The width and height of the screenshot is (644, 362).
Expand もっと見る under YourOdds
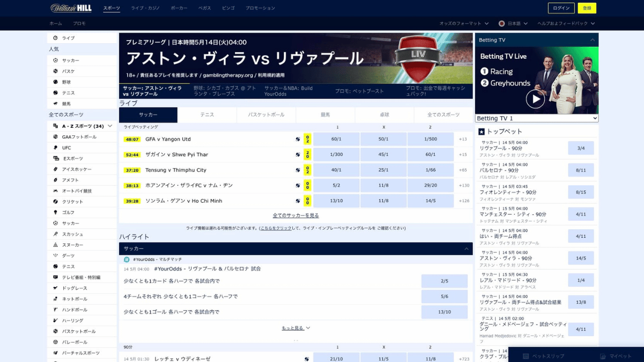[296, 328]
